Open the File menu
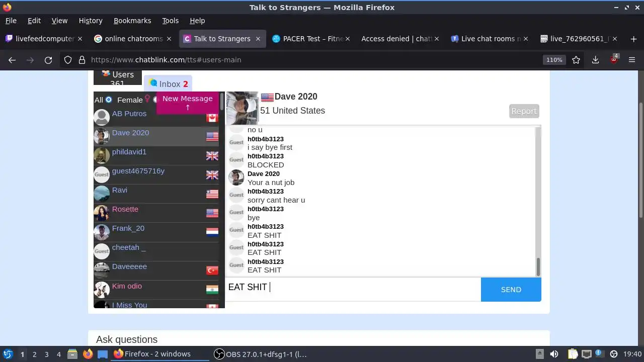644x362 pixels. click(11, 21)
